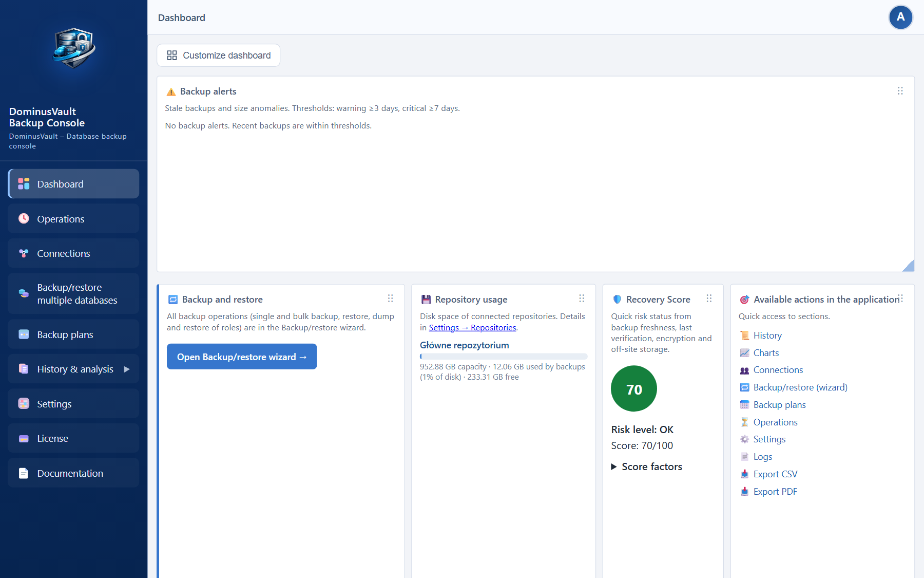Click the Backup alerts resize corner handle
The image size is (924, 578).
click(x=909, y=266)
